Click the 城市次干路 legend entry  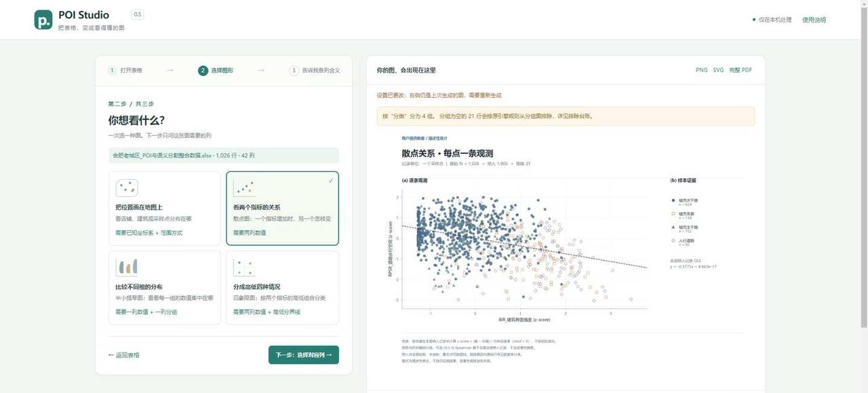pos(685,202)
